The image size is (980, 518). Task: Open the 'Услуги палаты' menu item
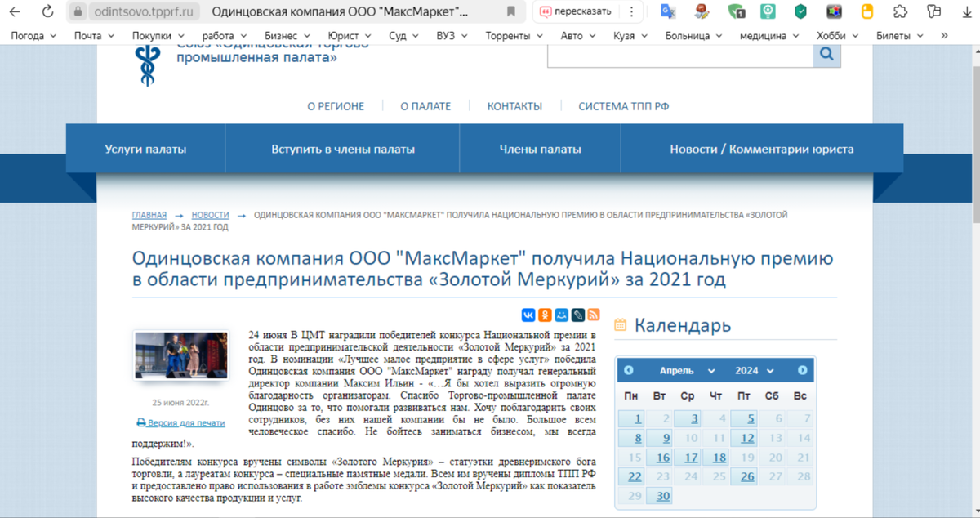(145, 150)
